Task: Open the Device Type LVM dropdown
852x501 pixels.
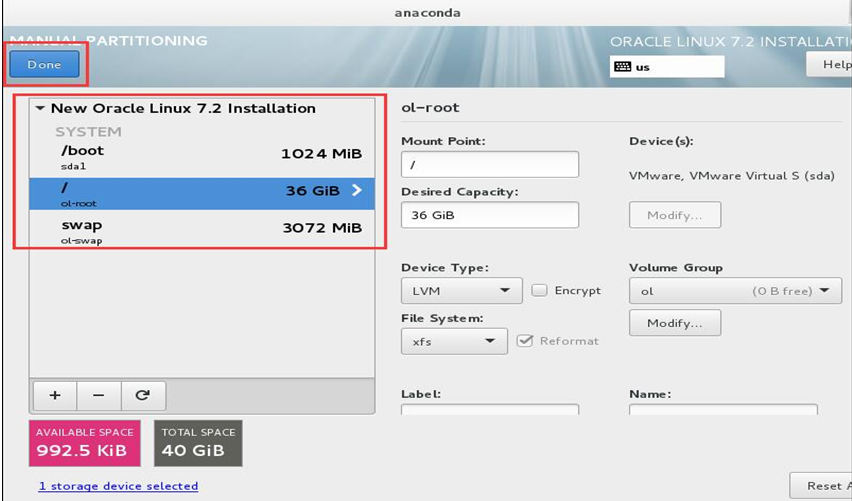Action: 462,291
